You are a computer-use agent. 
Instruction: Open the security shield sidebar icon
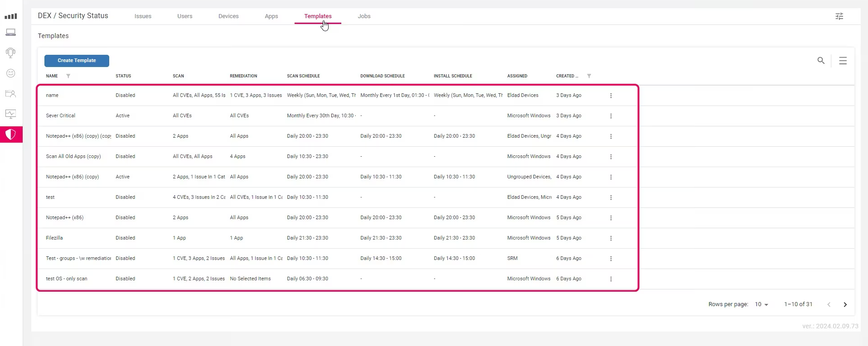(x=11, y=135)
